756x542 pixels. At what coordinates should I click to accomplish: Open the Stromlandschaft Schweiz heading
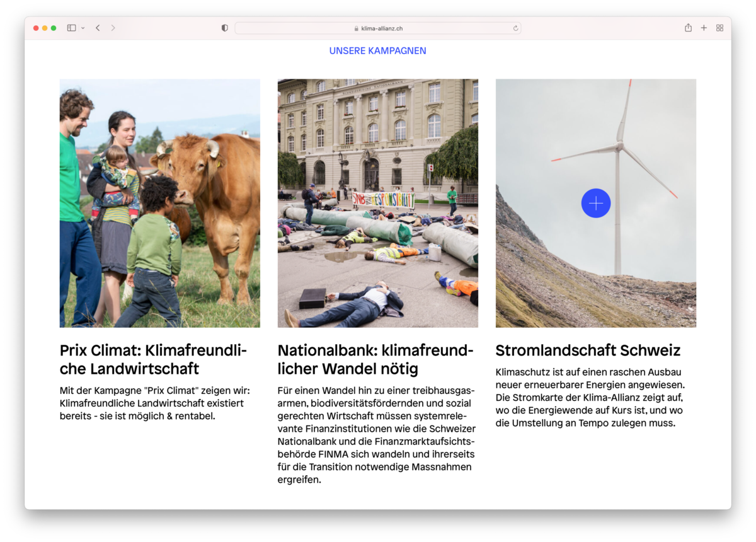pyautogui.click(x=588, y=350)
